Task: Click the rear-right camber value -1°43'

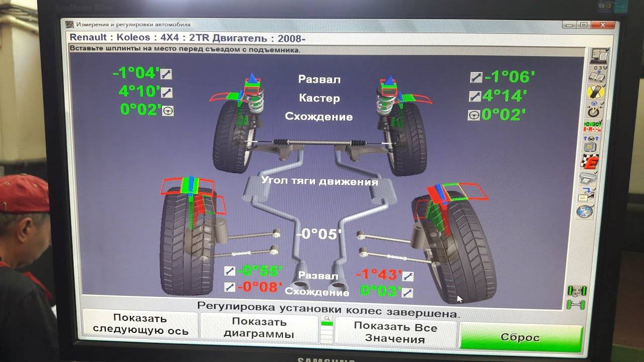Action: pos(379,275)
